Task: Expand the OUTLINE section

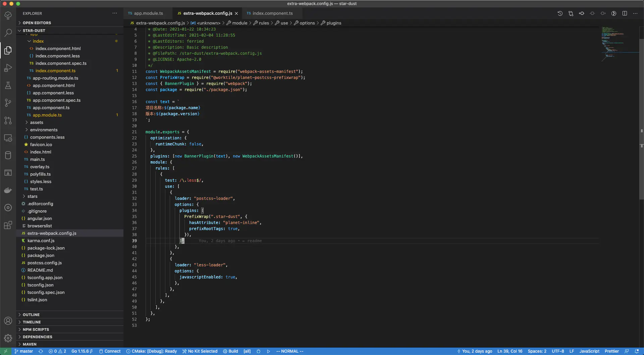Action: pos(31,315)
